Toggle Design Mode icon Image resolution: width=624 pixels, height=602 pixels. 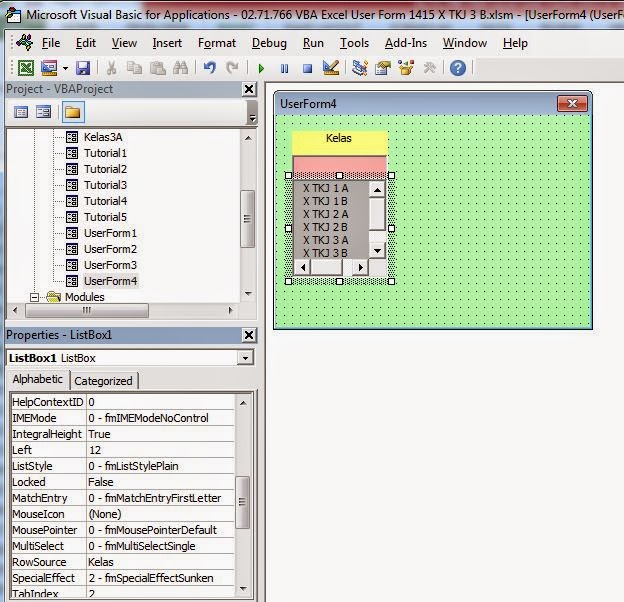click(x=331, y=68)
